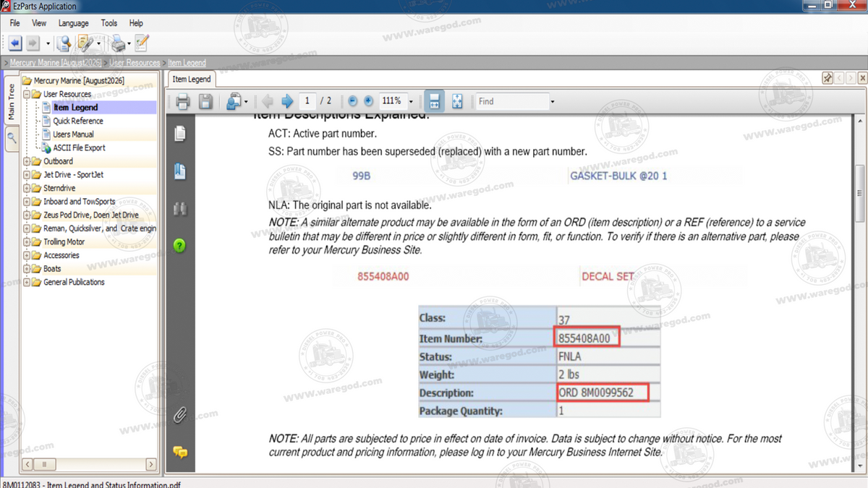Open the View menu
The width and height of the screenshot is (868, 488).
[x=39, y=23]
